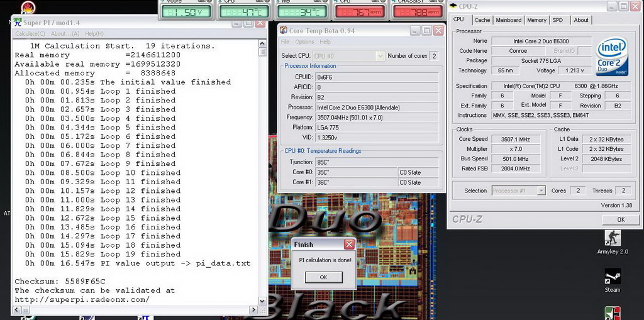644x320 pixels.
Task: Click OK in the Finish dialog
Action: (x=324, y=277)
